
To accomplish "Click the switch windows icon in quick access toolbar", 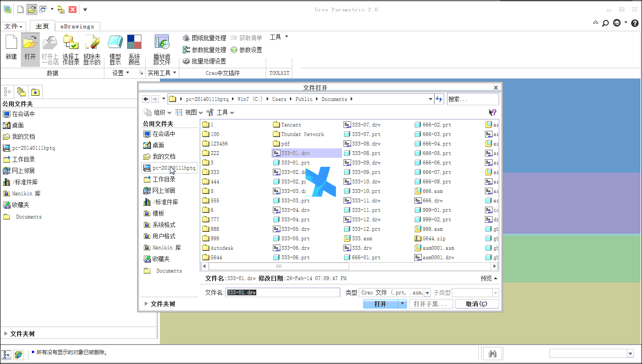I will [x=43, y=9].
